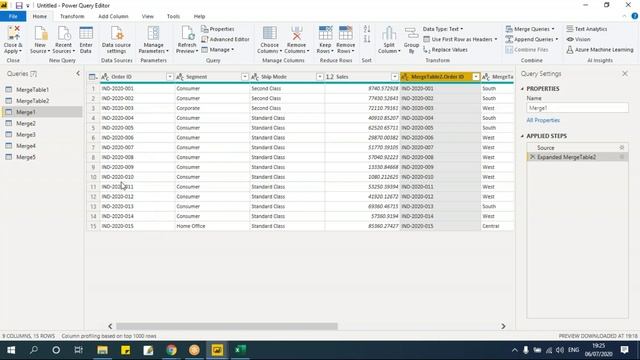Open Excel from the taskbar
This screenshot has width=640, height=360.
240,350
